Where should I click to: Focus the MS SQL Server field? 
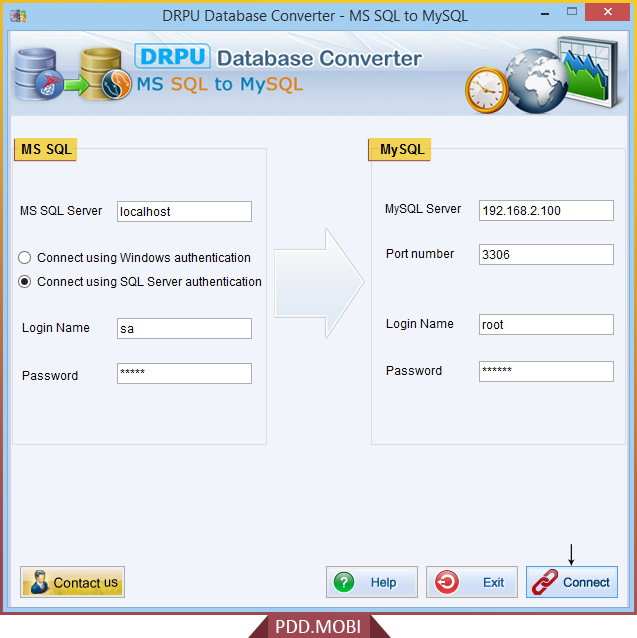[184, 211]
